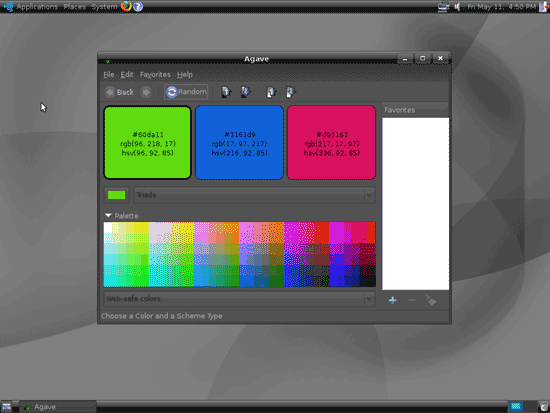Add current color to Favorites with plus icon
Viewport: 550px width, 413px height.
[393, 300]
